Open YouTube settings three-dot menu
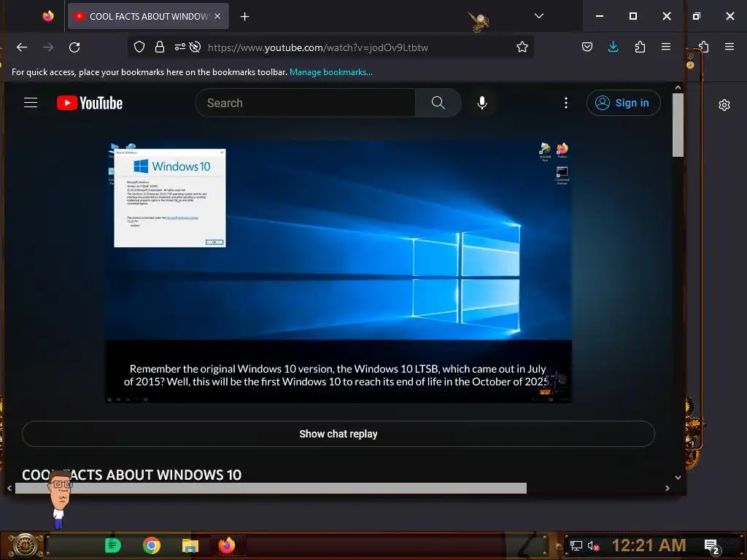 coord(566,103)
